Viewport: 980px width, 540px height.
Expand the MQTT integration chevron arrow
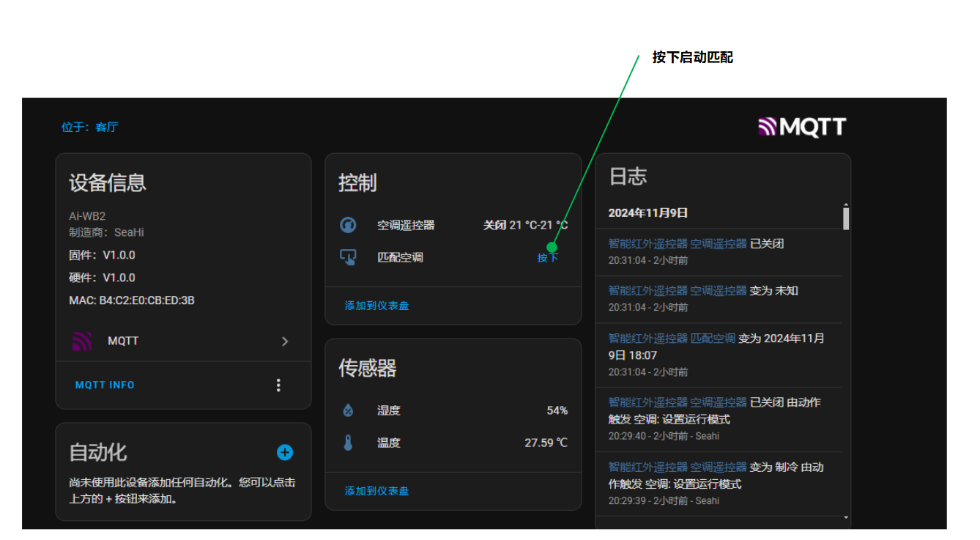[285, 341]
